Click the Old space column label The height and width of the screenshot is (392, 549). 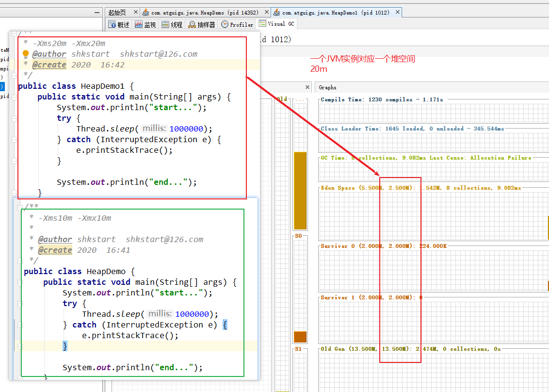click(x=282, y=99)
